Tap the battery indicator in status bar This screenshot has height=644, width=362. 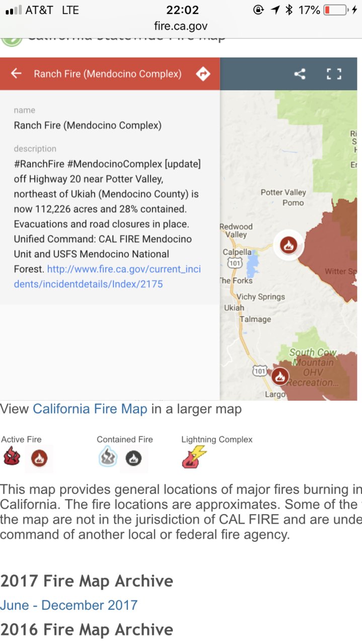coord(335,10)
